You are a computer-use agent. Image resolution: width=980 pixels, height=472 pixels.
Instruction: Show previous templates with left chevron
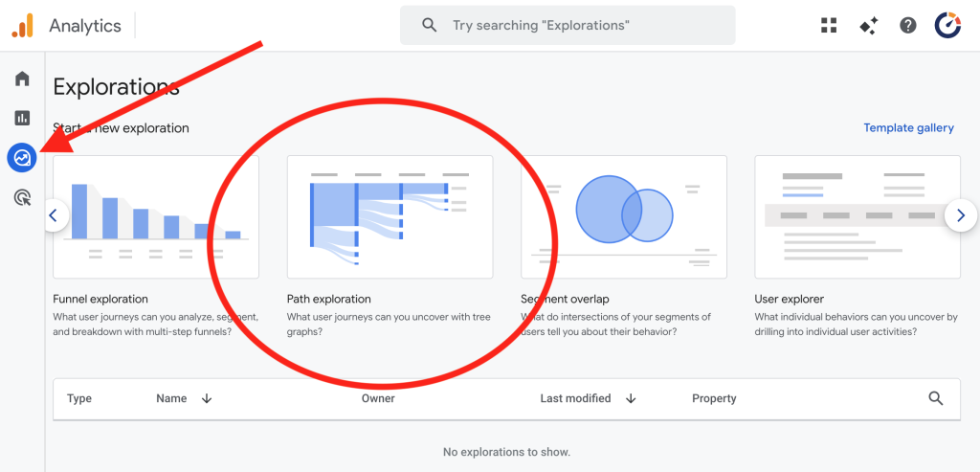(54, 215)
